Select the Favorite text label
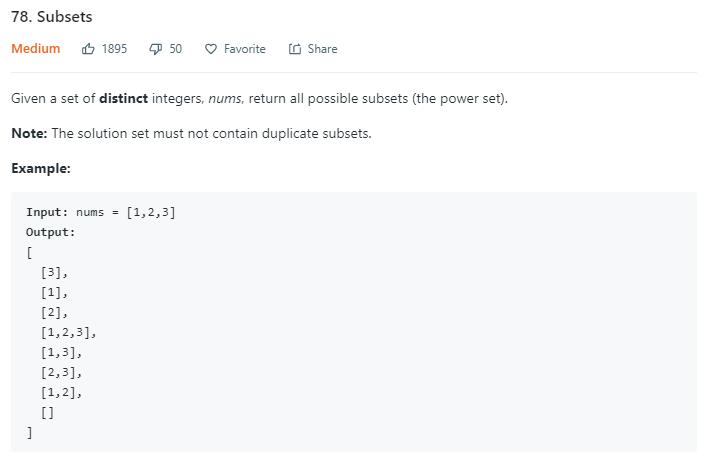Viewport: 707px width, 472px height. (x=245, y=49)
